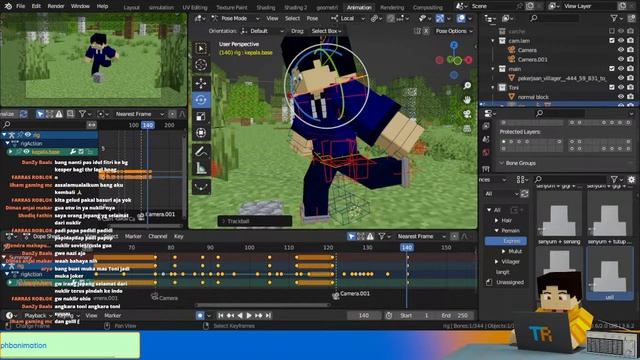Toggle only show selected in lower dope sheet
Viewport: 640px width, 360px height.
pos(351,236)
